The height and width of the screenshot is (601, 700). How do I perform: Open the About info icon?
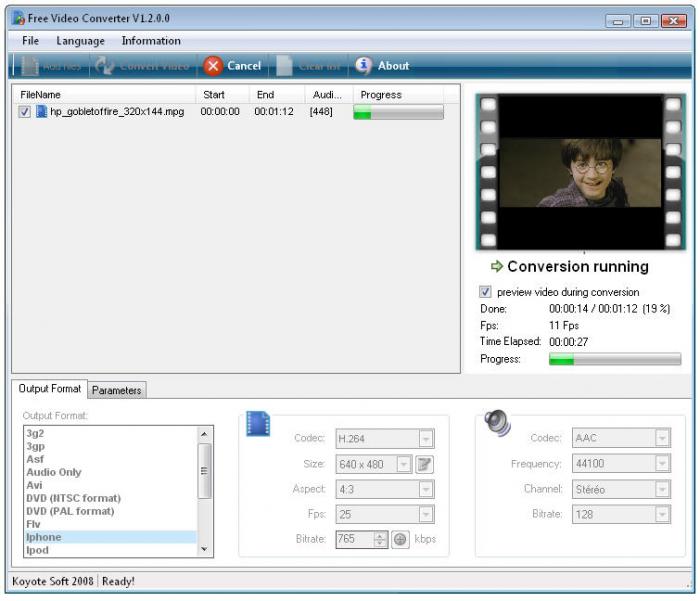tap(363, 66)
